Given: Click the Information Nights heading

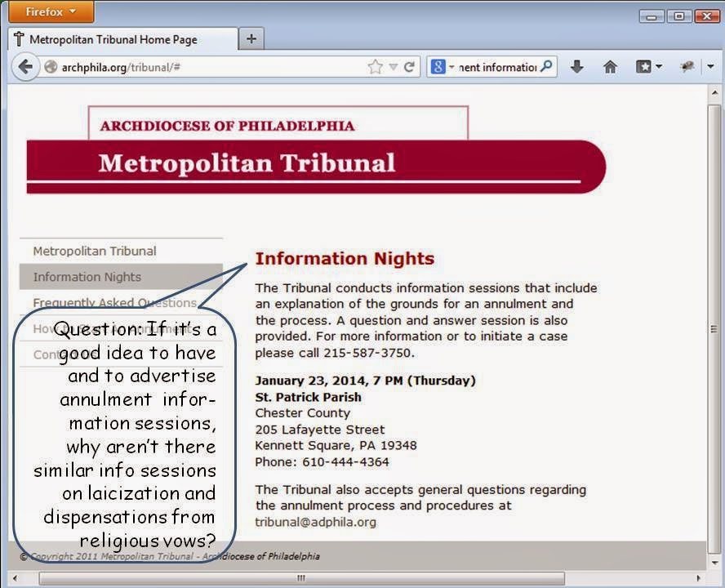Looking at the screenshot, I should tap(345, 258).
